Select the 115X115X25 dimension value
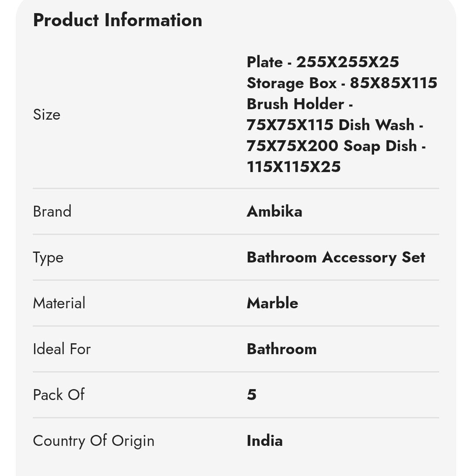The height and width of the screenshot is (476, 472). [x=294, y=167]
